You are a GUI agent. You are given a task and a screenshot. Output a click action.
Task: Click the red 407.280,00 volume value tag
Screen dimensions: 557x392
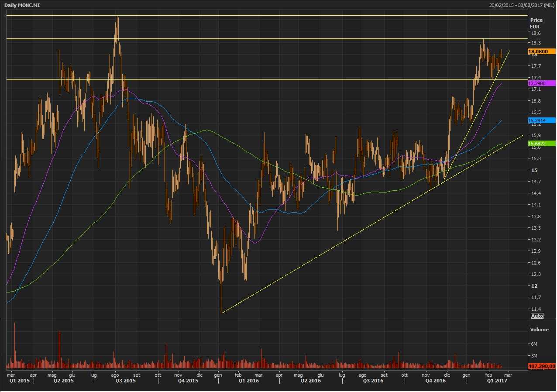[541, 366]
